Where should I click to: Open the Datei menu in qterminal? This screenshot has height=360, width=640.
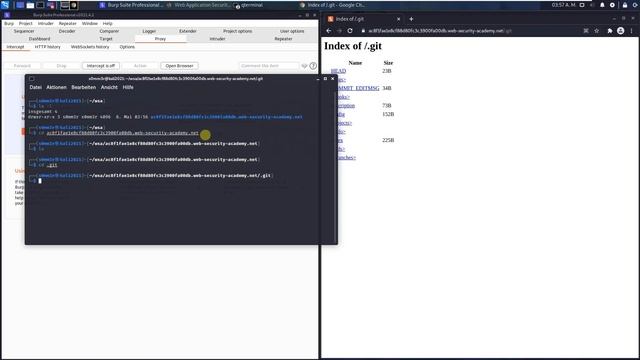36,87
